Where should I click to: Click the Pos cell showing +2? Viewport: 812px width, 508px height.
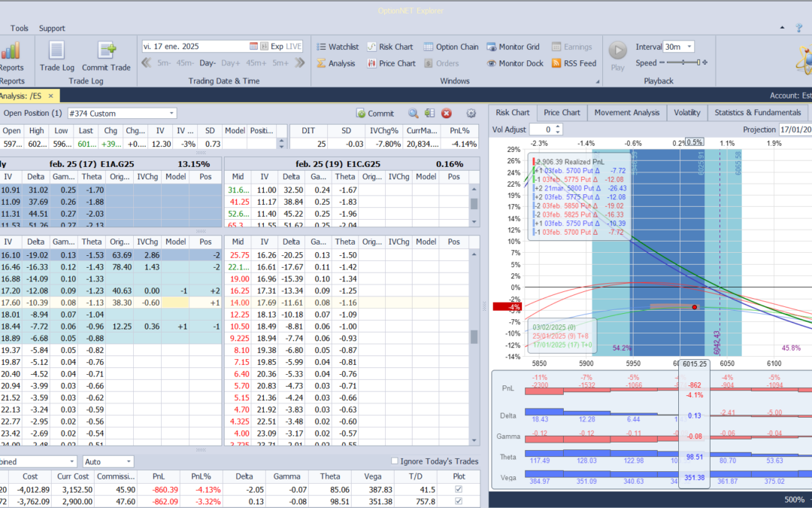pyautogui.click(x=205, y=291)
